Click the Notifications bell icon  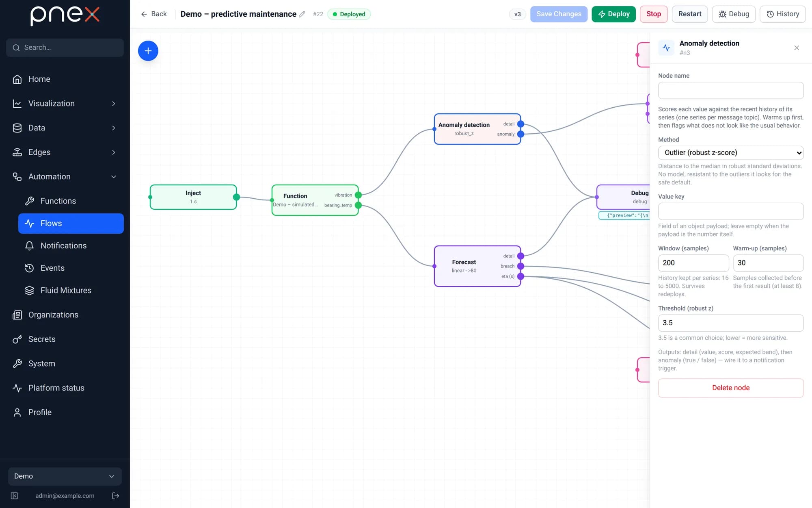[x=29, y=246]
